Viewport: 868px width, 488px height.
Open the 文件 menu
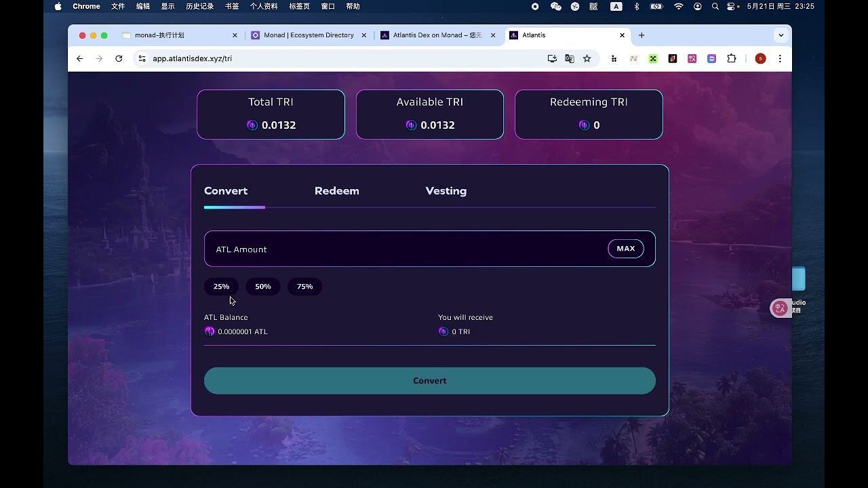[118, 7]
